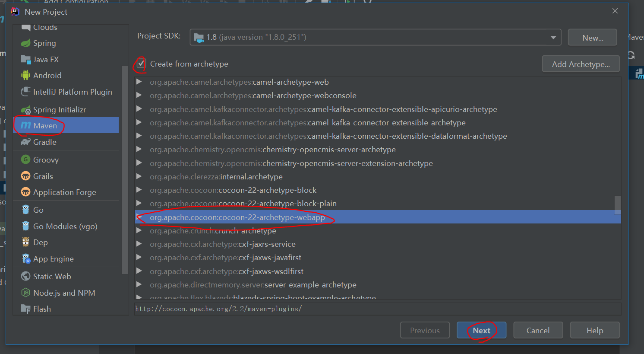Click the App Engine icon
The image size is (644, 354).
(x=26, y=259)
